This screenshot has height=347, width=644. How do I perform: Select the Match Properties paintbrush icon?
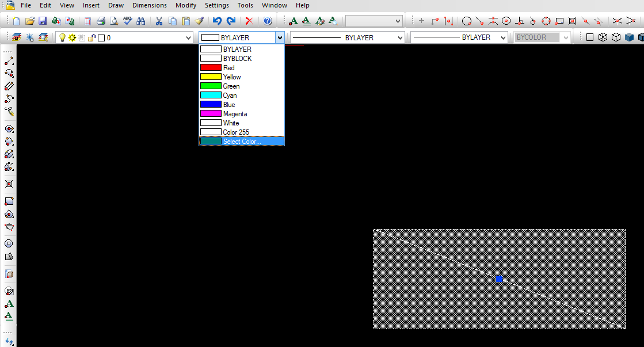coord(199,21)
